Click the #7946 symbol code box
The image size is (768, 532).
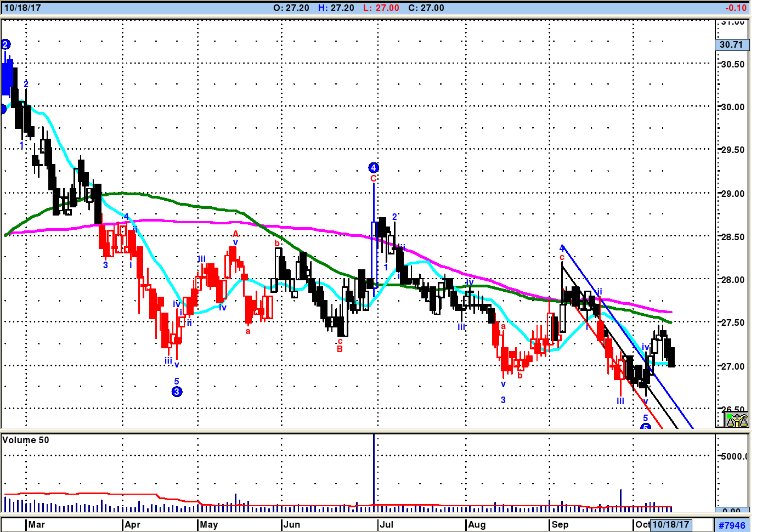(x=732, y=525)
